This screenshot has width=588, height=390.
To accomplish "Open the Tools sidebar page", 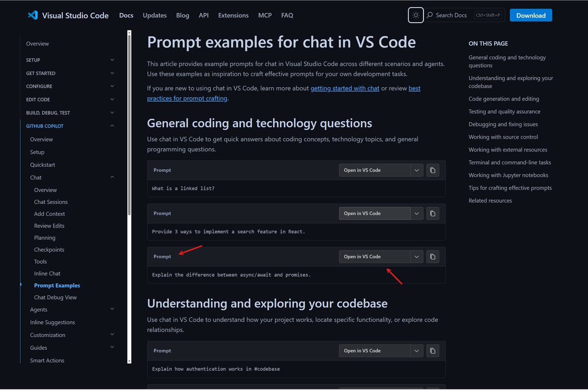I will pyautogui.click(x=40, y=261).
